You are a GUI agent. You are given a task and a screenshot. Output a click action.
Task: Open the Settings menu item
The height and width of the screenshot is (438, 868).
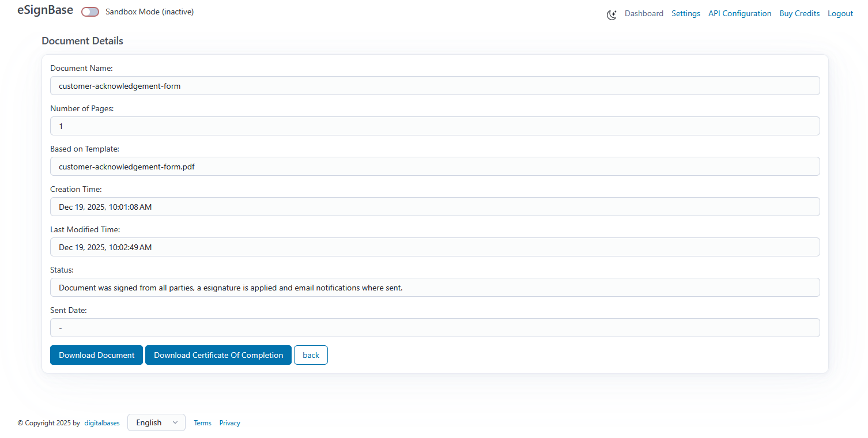click(685, 13)
